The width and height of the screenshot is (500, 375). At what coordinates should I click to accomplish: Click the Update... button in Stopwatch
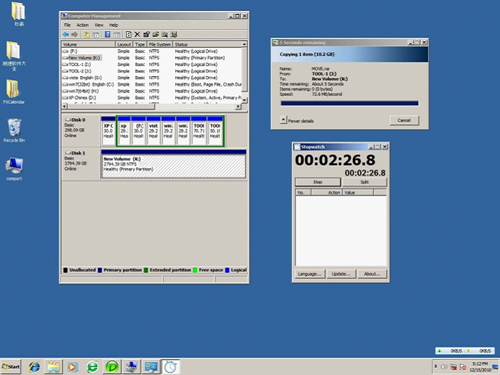341,274
